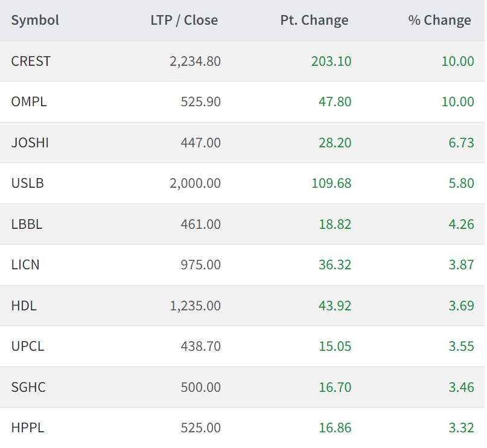
Task: Open the OMPL symbol link
Action: (29, 101)
